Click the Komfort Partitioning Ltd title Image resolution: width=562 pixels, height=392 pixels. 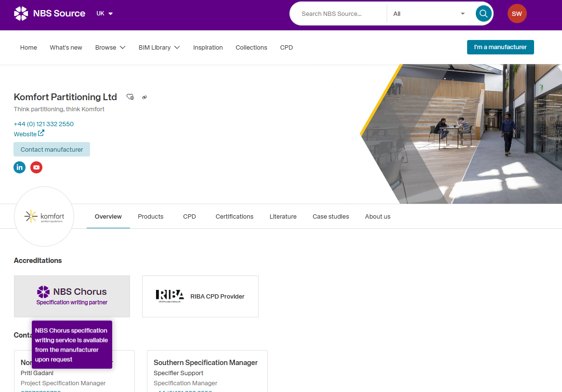(65, 97)
